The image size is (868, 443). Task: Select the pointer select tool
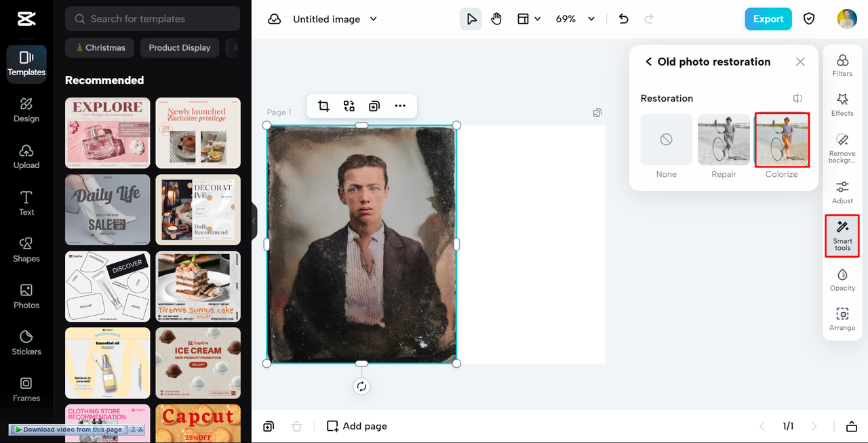(x=471, y=19)
